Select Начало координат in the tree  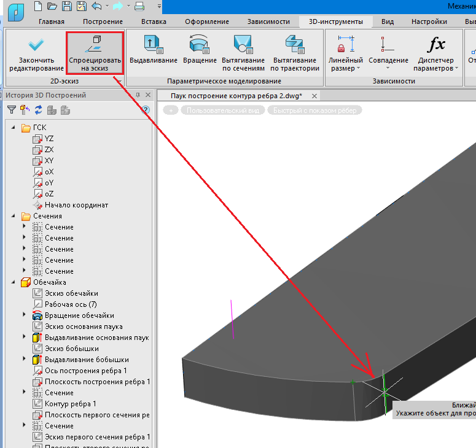[76, 205]
